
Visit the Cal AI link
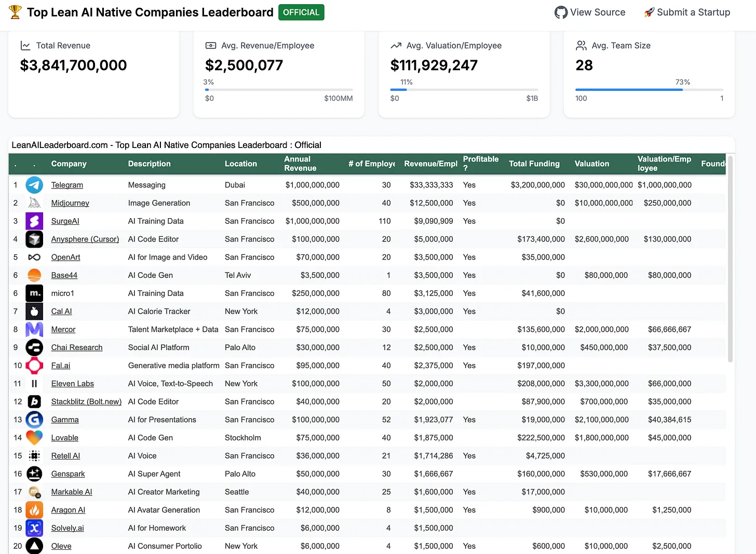[x=62, y=312]
